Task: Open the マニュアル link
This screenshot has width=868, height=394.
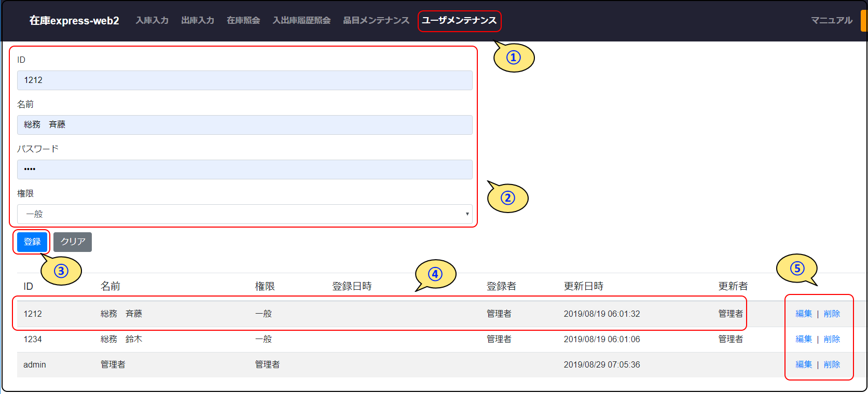Action: [x=831, y=20]
